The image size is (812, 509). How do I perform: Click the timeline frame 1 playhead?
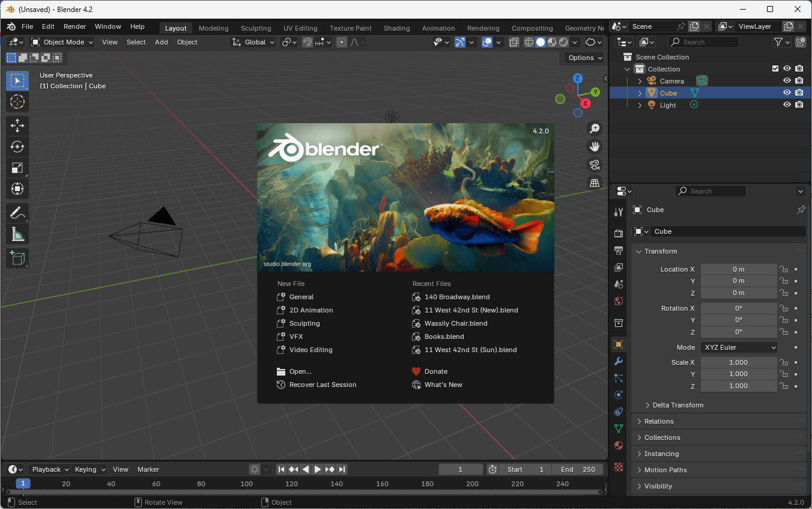pos(23,484)
